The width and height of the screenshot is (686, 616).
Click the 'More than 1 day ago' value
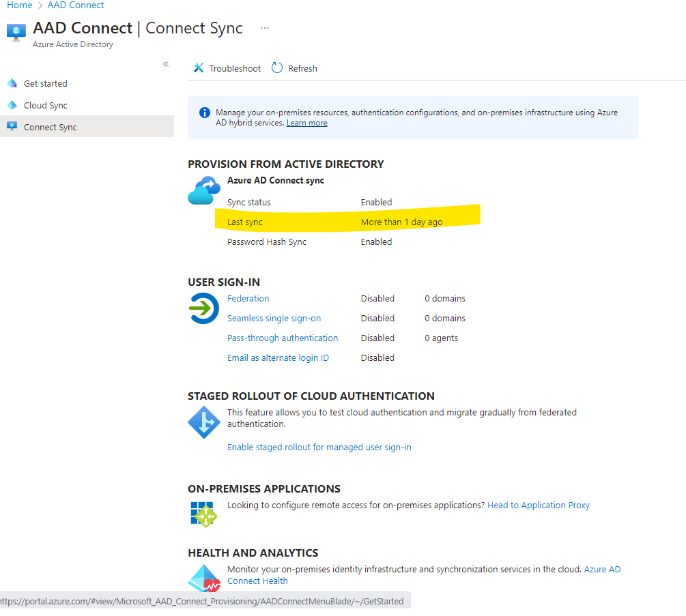click(401, 222)
